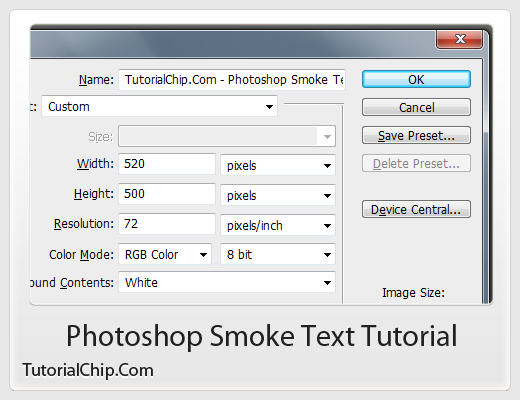Open the RGB Color mode dropdown

point(165,254)
